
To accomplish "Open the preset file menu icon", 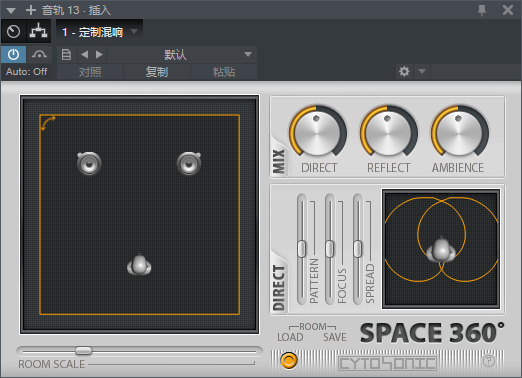I will pos(66,54).
